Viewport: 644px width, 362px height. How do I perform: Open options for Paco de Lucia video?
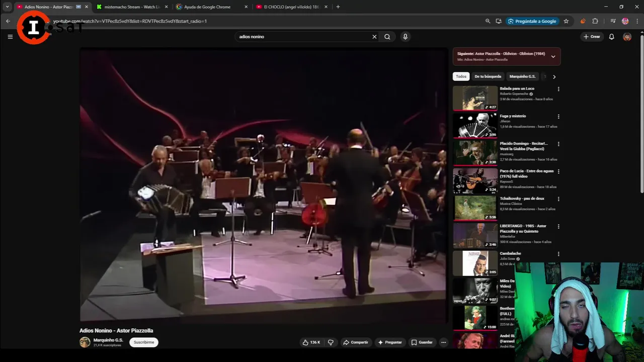[x=558, y=171]
